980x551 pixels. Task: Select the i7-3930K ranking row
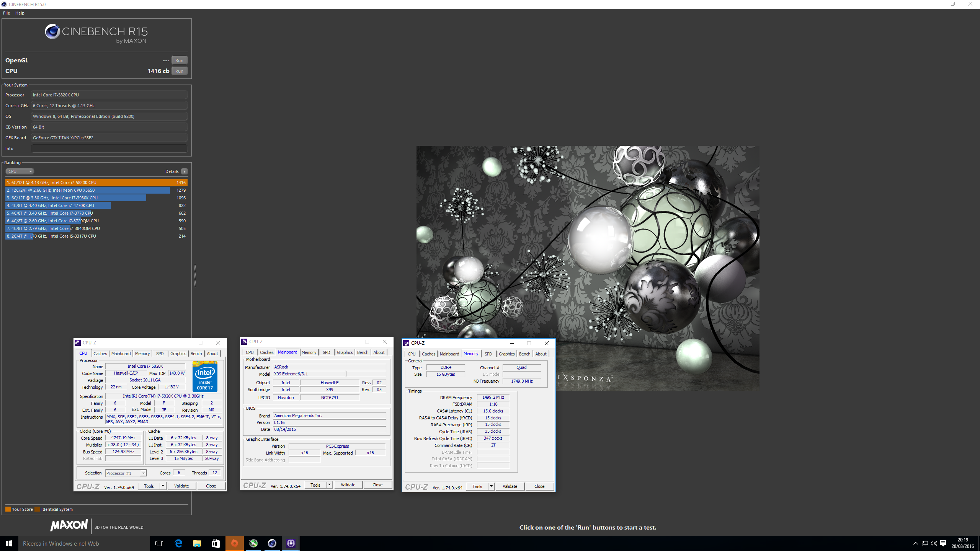(x=96, y=198)
